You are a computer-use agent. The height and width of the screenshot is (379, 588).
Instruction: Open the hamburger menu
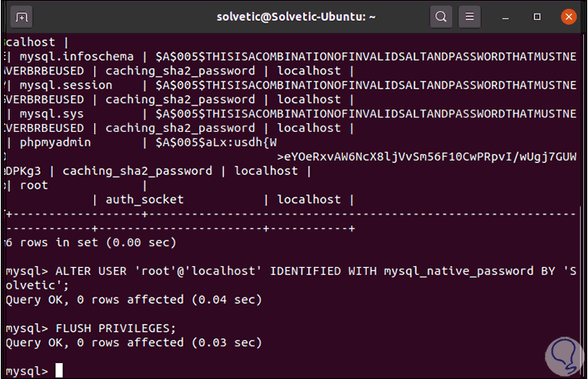[x=471, y=16]
